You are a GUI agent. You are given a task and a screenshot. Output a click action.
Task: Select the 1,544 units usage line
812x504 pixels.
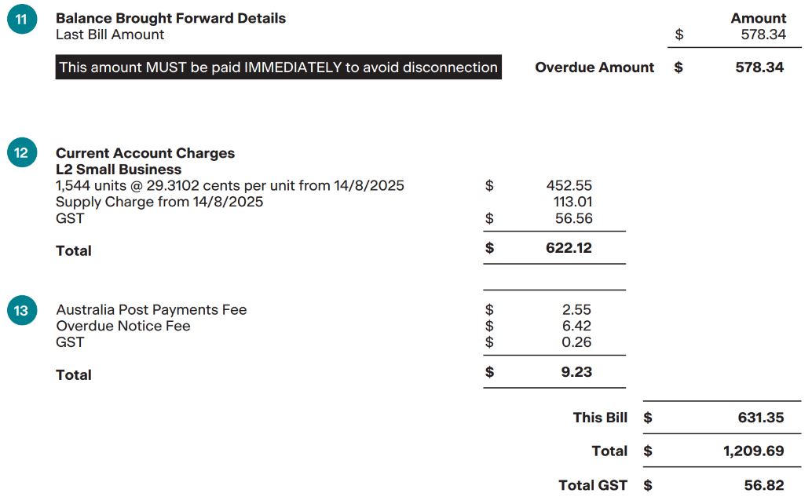(230, 186)
